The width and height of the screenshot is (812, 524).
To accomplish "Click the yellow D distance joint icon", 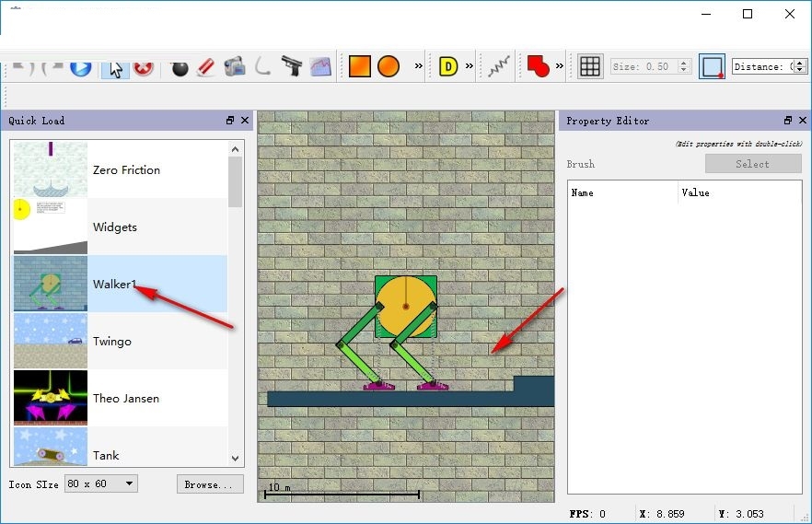I will (448, 66).
